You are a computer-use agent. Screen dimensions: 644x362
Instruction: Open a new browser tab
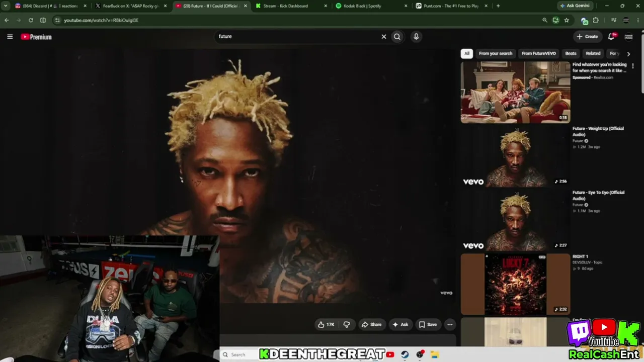tap(498, 6)
